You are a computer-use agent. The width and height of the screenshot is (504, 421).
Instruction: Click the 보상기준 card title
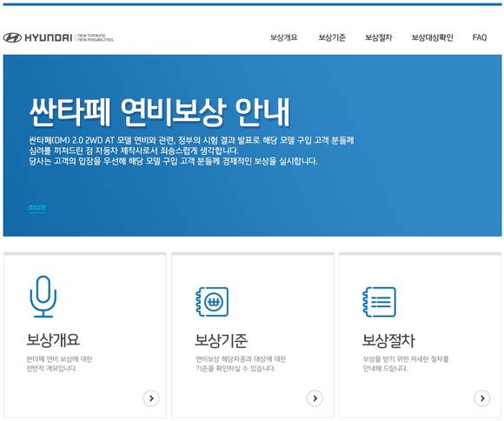pos(221,340)
